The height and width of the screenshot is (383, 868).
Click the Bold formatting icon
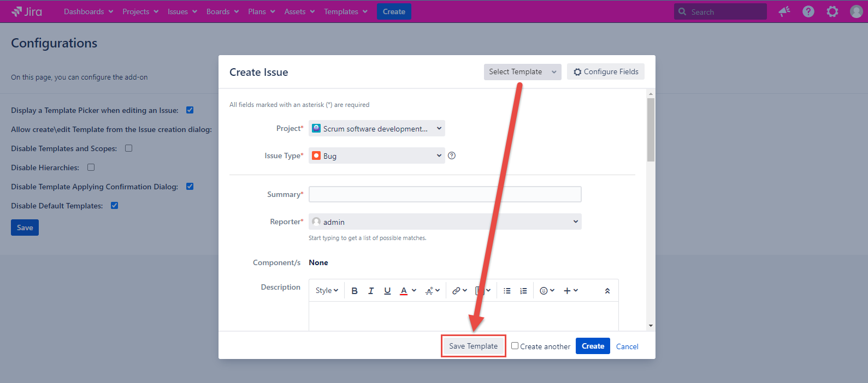point(355,291)
